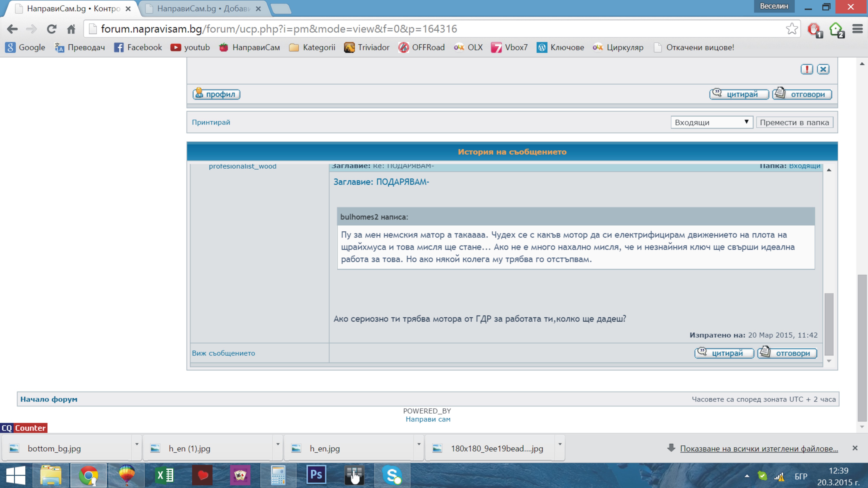This screenshot has height=488, width=868.
Task: Click the address bar URL field
Action: (x=438, y=29)
